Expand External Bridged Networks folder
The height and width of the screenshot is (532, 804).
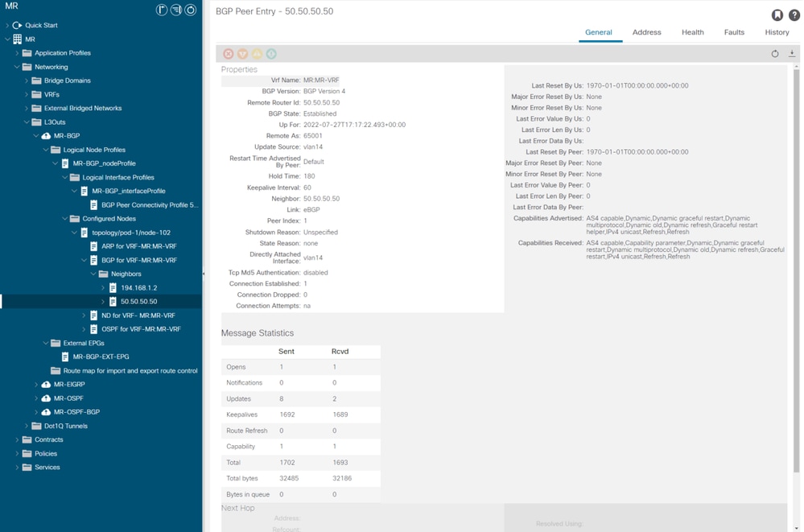pos(27,108)
